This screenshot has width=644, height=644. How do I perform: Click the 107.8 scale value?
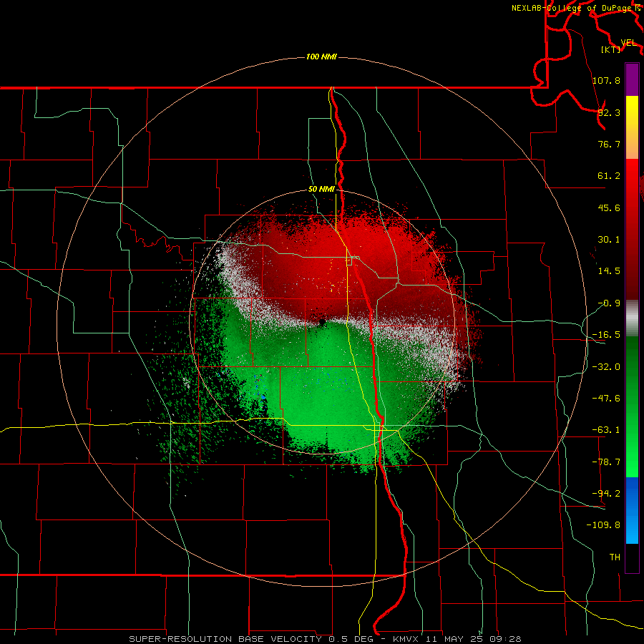tap(606, 80)
